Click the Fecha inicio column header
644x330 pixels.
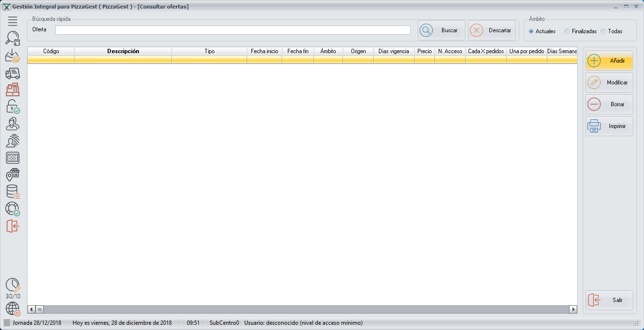coord(264,51)
